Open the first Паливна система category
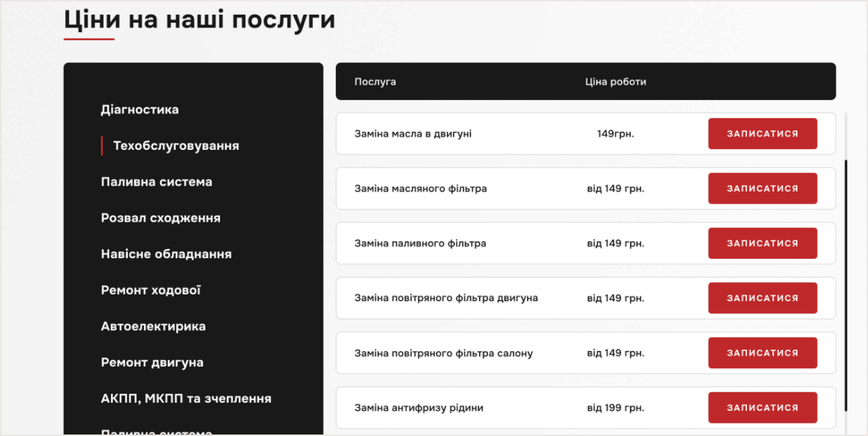 pos(156,182)
